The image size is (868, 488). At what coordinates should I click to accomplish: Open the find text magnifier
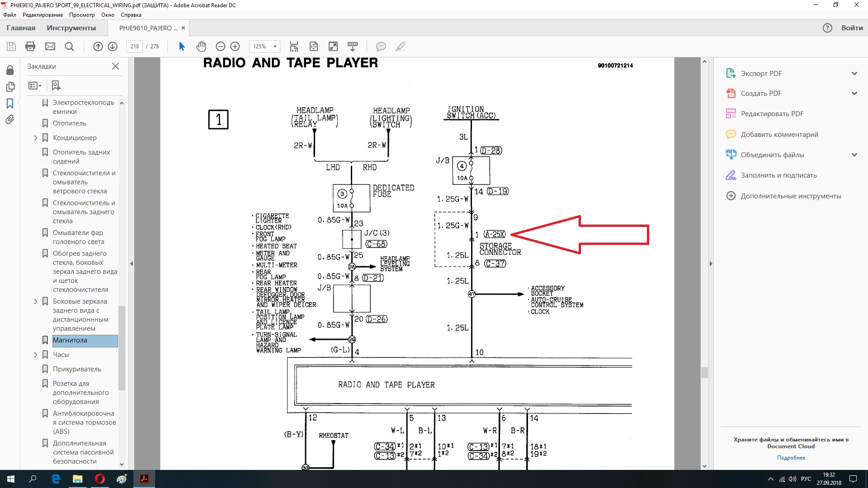click(69, 47)
